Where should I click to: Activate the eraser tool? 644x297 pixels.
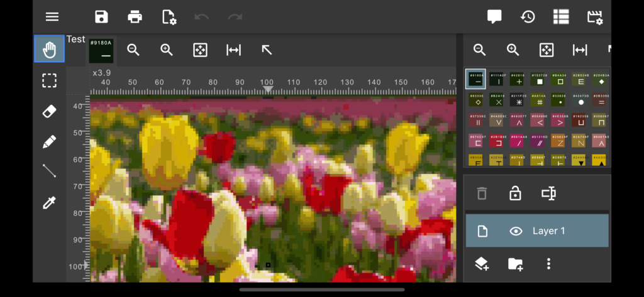click(49, 112)
